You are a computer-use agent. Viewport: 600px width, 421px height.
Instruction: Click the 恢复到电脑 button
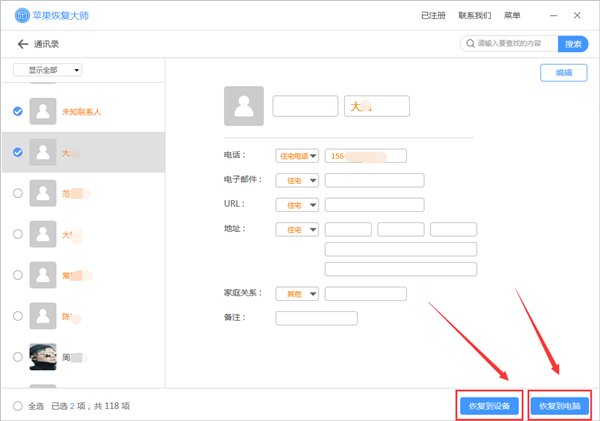point(560,406)
